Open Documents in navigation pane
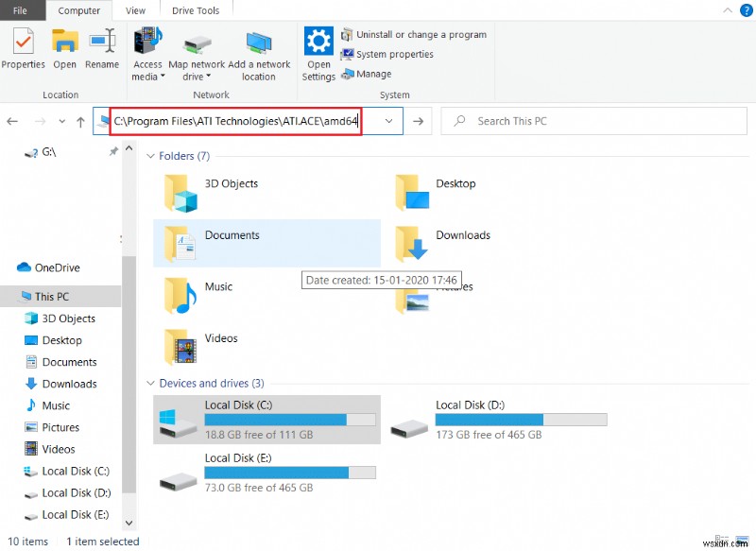 tap(60, 362)
